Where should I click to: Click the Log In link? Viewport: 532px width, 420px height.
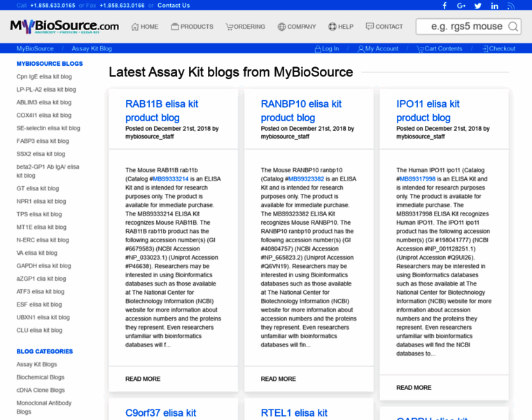click(x=330, y=48)
